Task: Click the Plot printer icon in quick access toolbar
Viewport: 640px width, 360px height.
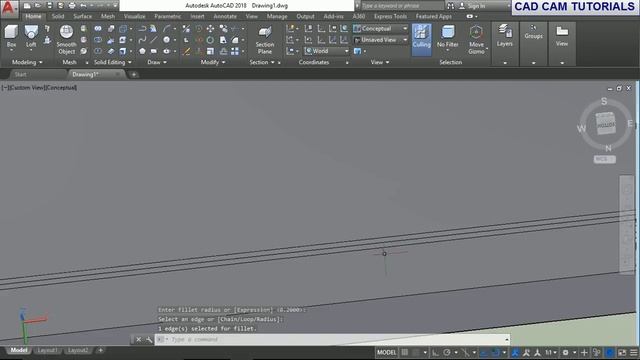Action: pos(72,6)
